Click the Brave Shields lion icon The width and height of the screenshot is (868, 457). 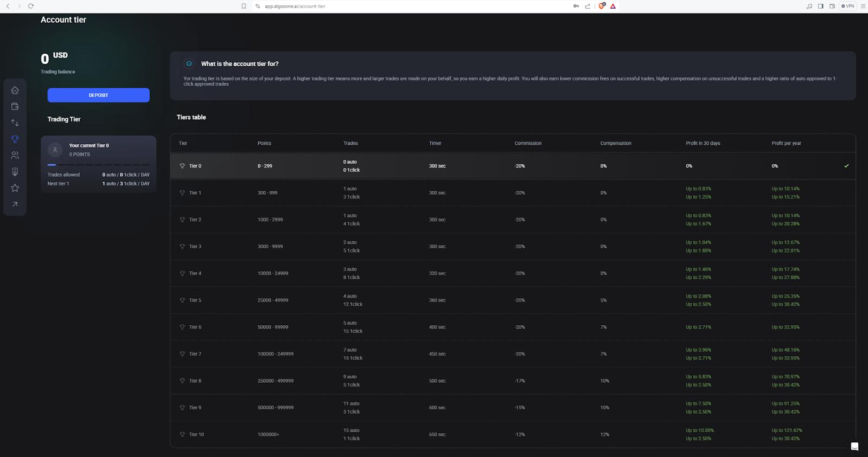[x=601, y=6]
